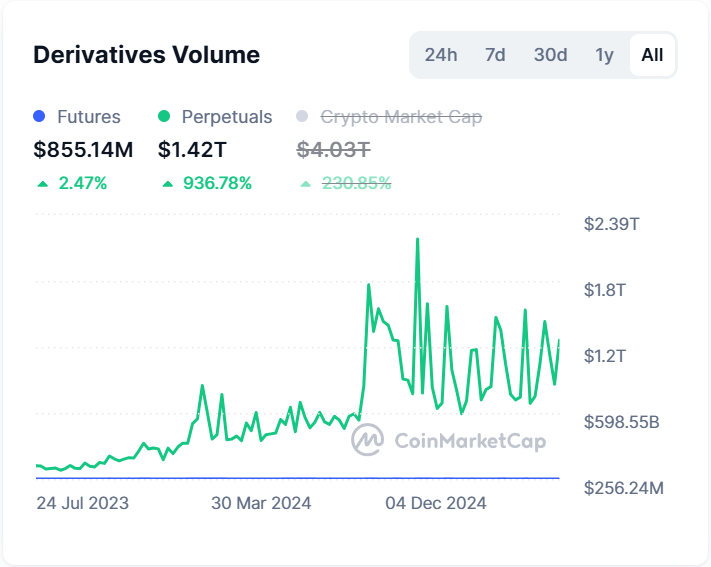Click the up arrow beside 936.78%
Image resolution: width=711 pixels, height=567 pixels.
[166, 184]
